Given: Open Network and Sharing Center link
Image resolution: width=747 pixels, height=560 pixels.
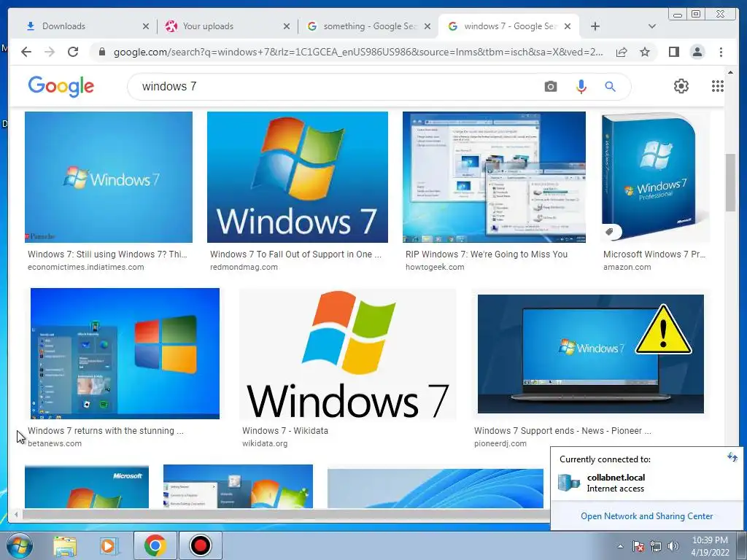Looking at the screenshot, I should tap(646, 516).
